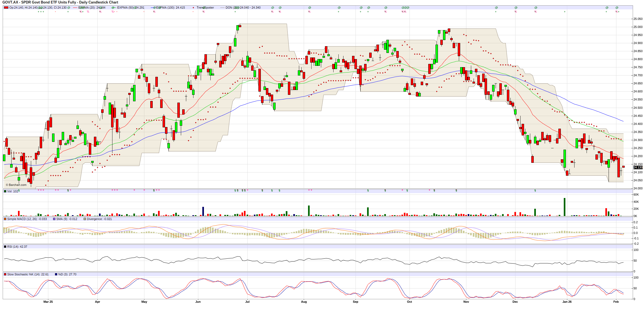Click the Jan 26 date axis label
This screenshot has height=310, width=644.
pyautogui.click(x=567, y=302)
